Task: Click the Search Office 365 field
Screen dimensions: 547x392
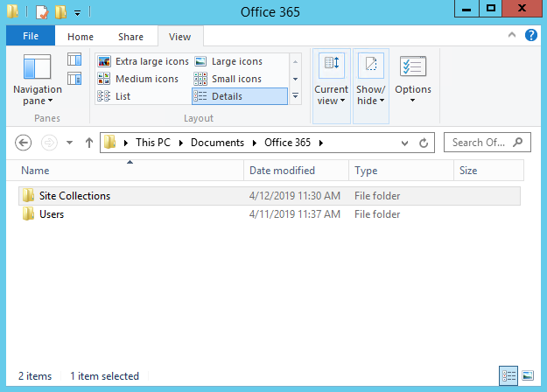Action: (x=487, y=143)
